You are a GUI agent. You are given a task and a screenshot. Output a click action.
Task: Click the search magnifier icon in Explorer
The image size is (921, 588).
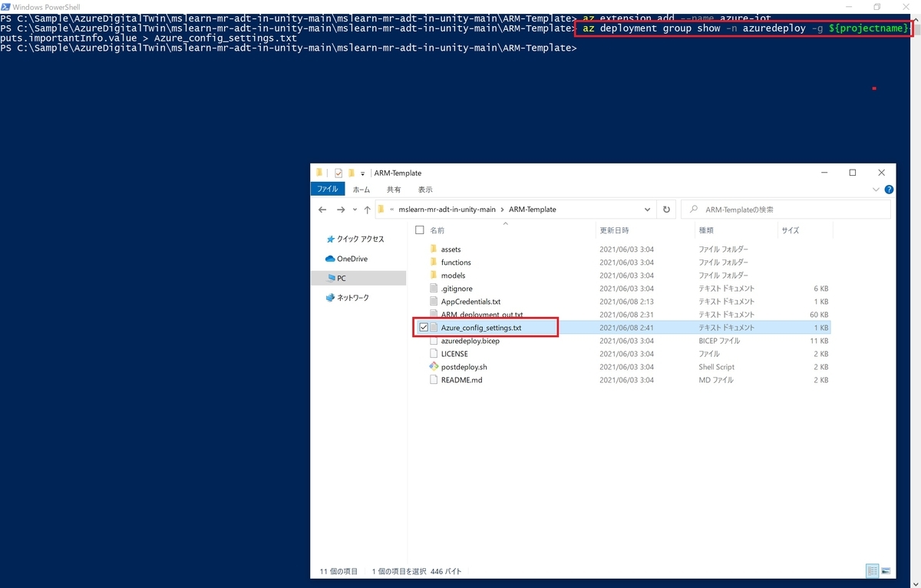click(x=694, y=209)
